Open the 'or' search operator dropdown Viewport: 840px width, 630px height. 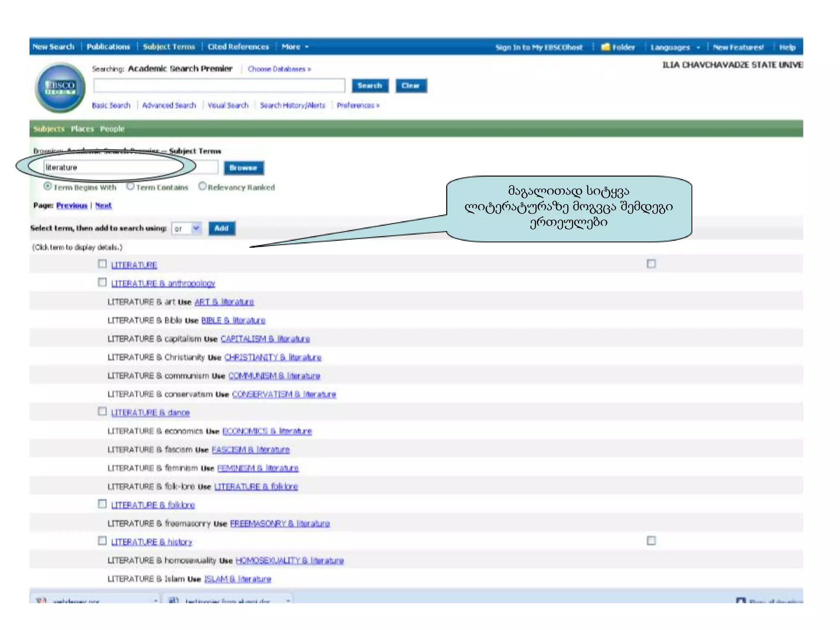187,228
